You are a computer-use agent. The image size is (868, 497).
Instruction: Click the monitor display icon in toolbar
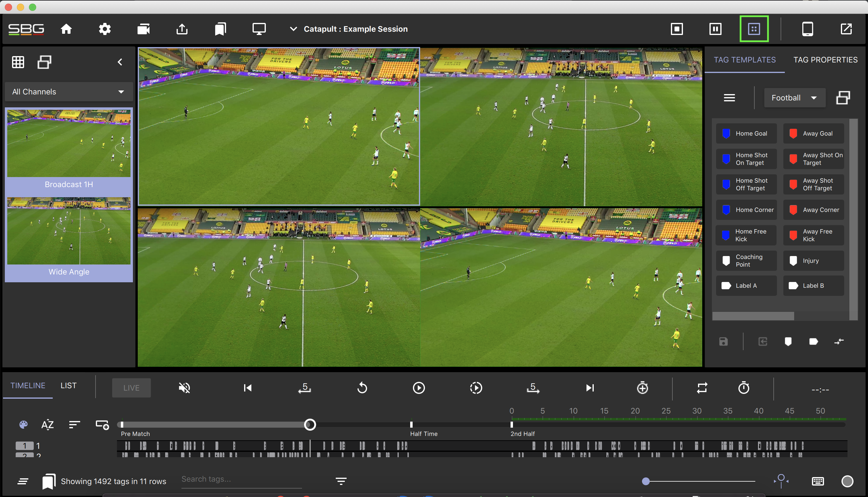[259, 29]
